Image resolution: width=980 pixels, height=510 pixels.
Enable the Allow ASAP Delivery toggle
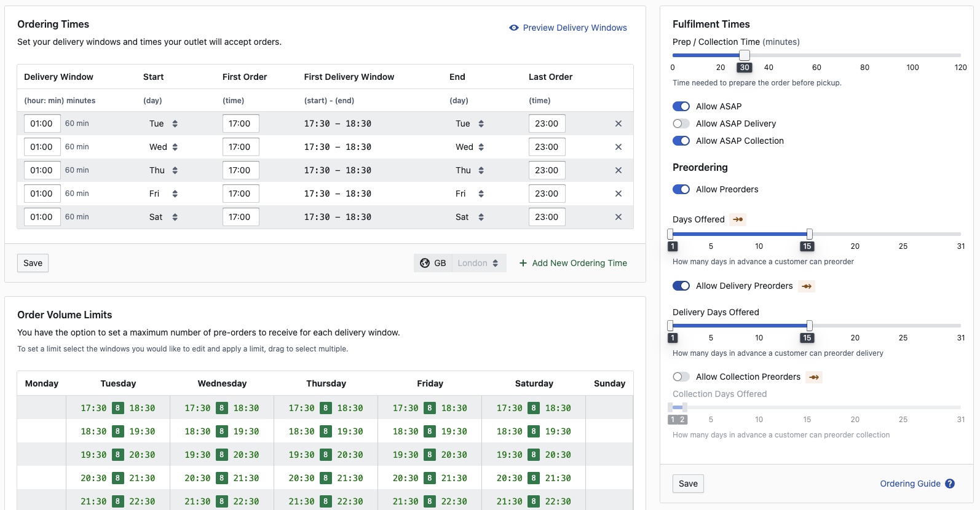click(x=681, y=124)
